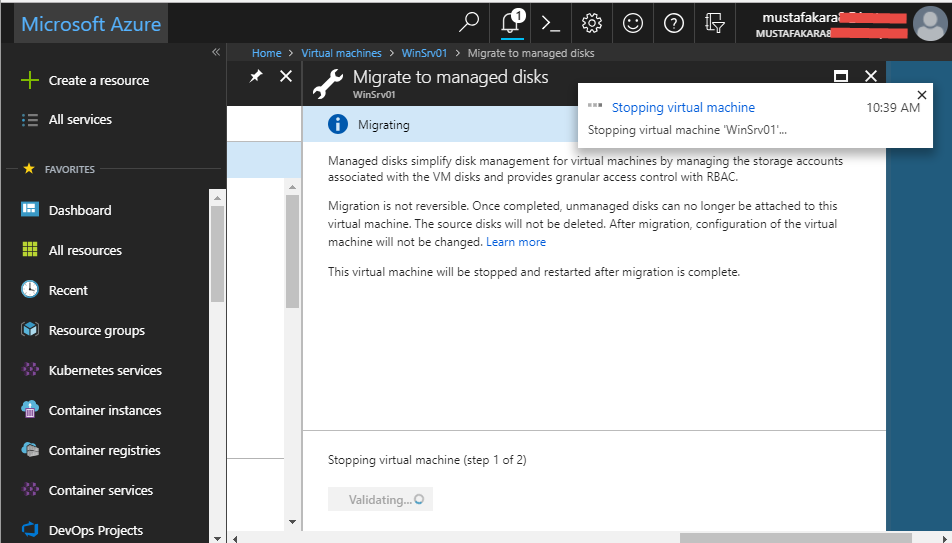Select All resources in favorites
This screenshot has height=543, width=952.
(x=85, y=250)
